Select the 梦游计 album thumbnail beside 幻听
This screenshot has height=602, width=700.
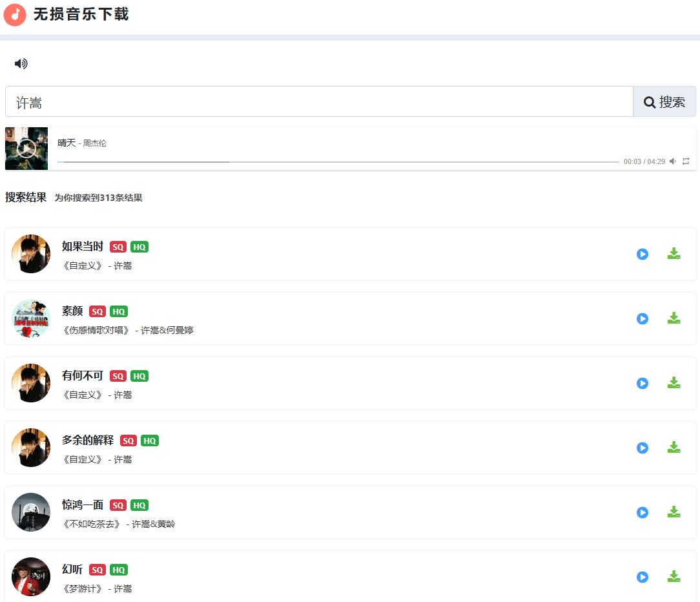(x=30, y=577)
